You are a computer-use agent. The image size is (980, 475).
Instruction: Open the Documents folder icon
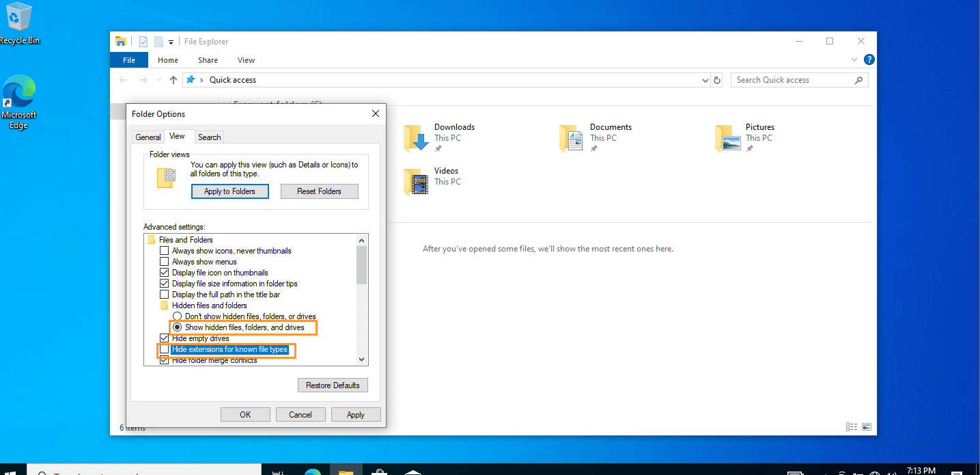(x=572, y=139)
